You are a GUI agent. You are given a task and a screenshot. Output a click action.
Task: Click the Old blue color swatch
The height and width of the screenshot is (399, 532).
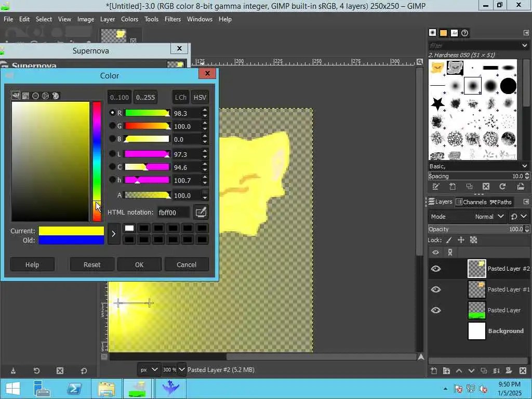71,240
